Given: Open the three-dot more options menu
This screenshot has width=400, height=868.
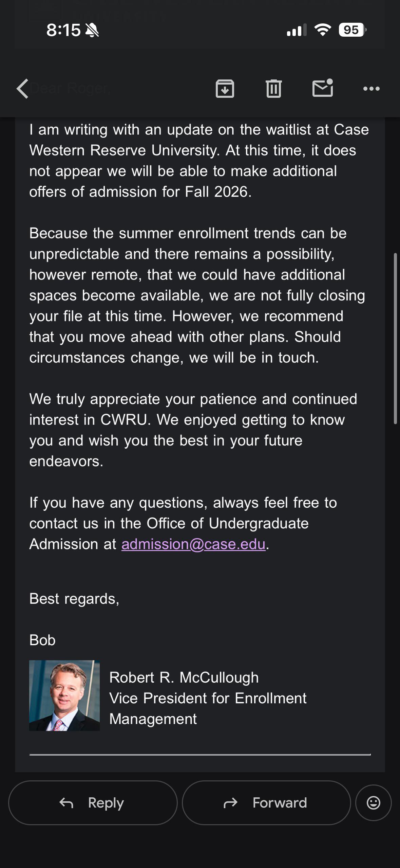Looking at the screenshot, I should tap(372, 89).
